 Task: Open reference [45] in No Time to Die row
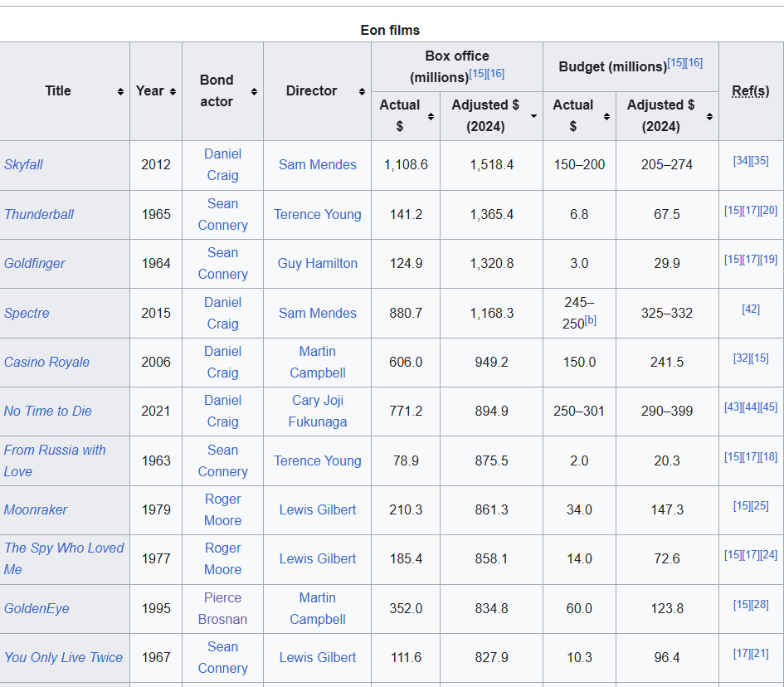[x=769, y=407]
